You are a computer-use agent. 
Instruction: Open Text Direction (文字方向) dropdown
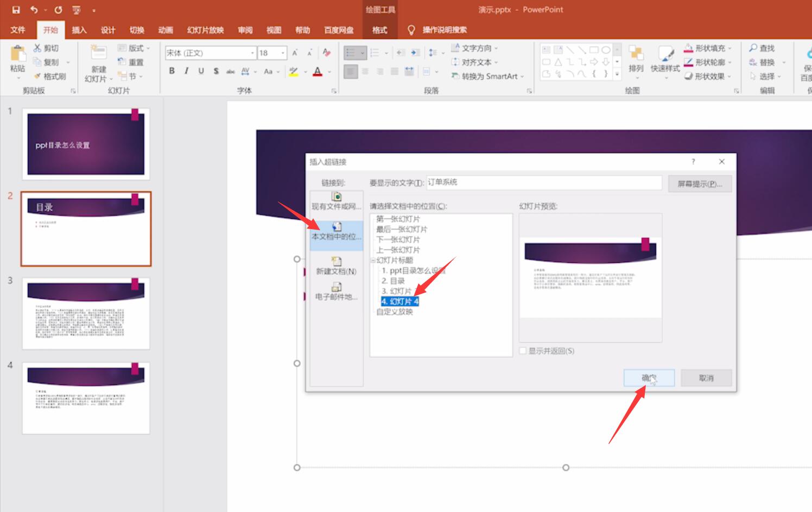(474, 48)
